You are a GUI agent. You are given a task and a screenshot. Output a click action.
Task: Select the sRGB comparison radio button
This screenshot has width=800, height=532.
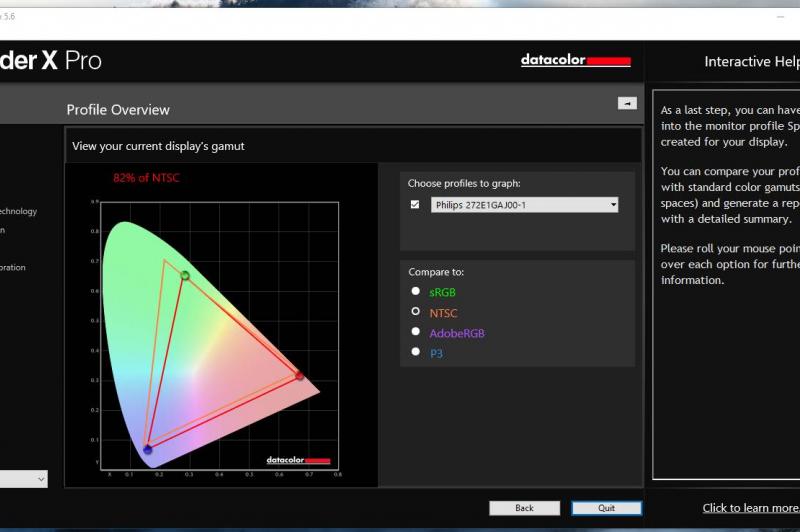[x=415, y=291]
